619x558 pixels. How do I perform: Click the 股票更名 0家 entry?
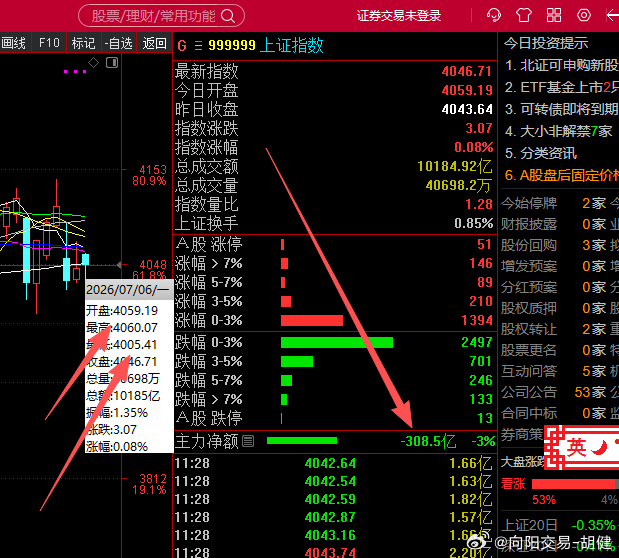[553, 350]
